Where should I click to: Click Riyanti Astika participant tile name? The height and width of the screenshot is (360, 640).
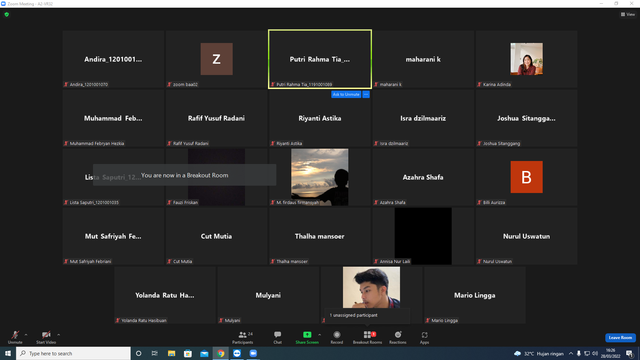[320, 118]
